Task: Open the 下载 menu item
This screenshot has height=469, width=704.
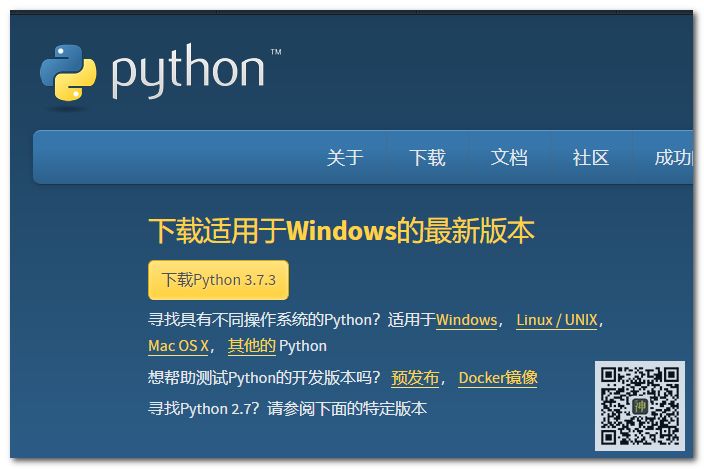Action: [427, 158]
